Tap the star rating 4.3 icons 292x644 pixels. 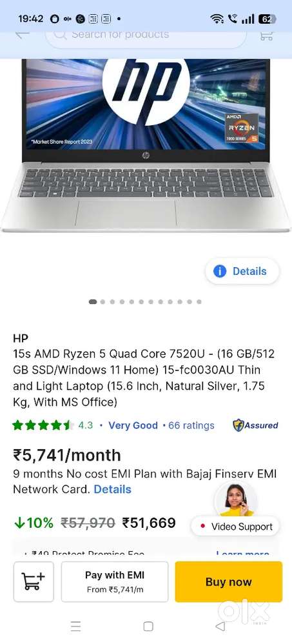[x=43, y=425]
